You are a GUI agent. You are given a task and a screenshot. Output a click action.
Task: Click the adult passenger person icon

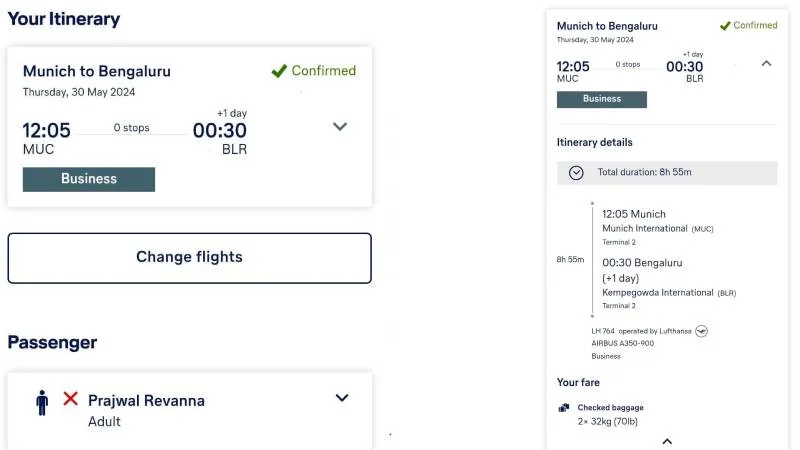[42, 402]
